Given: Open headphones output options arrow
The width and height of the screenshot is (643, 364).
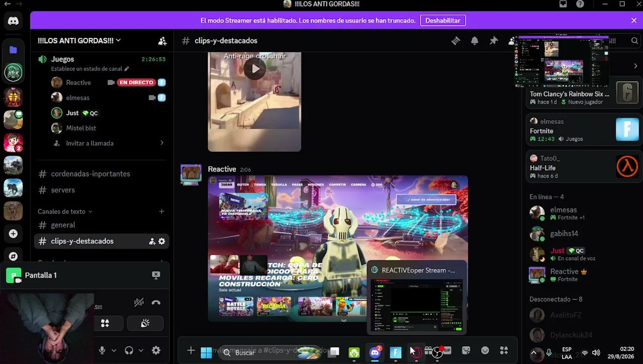Looking at the screenshot, I should coord(141,350).
